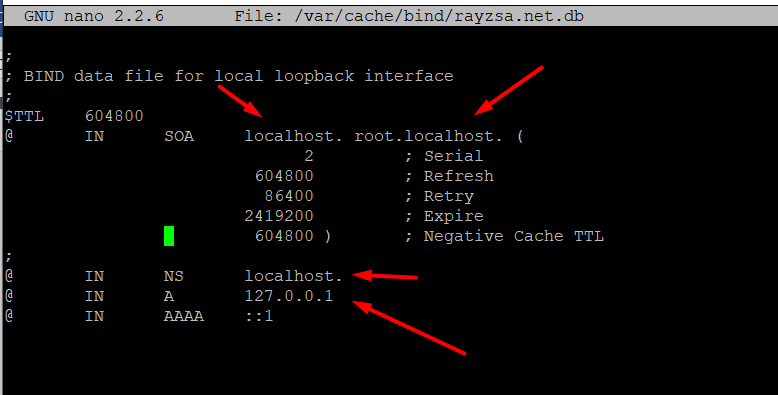Click the Retry value 86400
Screen dimensions: 778x395
click(x=289, y=196)
